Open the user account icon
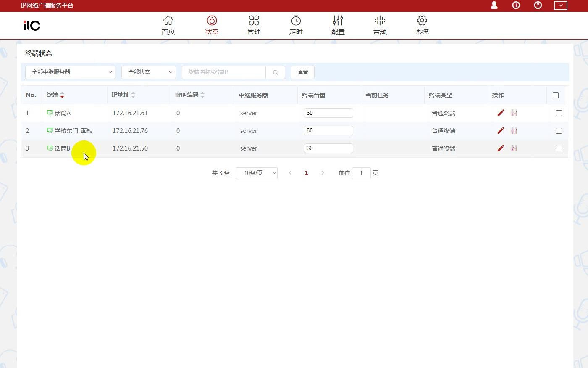 point(494,5)
